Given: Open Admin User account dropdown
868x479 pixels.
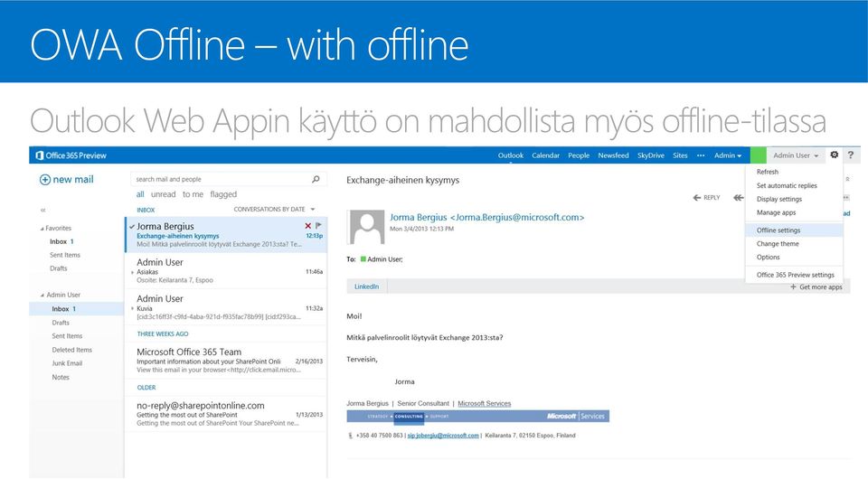Looking at the screenshot, I should coord(796,155).
